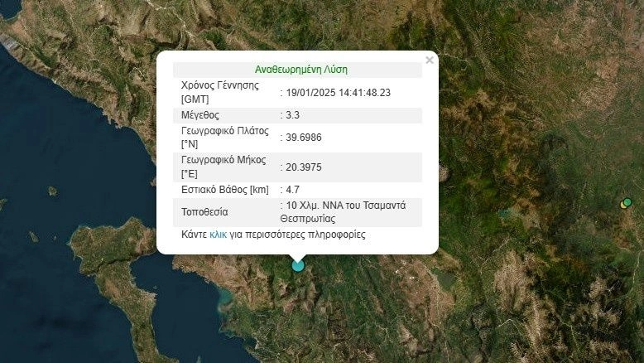This screenshot has width=644, height=363.
Task: Select the teal epicenter marker below the popup
Action: 298,265
